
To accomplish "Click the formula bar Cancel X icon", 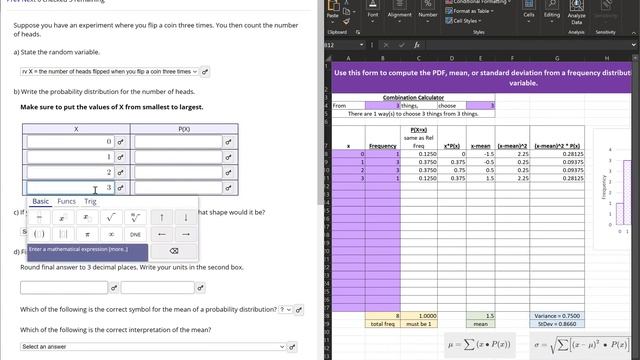I will [x=386, y=45].
